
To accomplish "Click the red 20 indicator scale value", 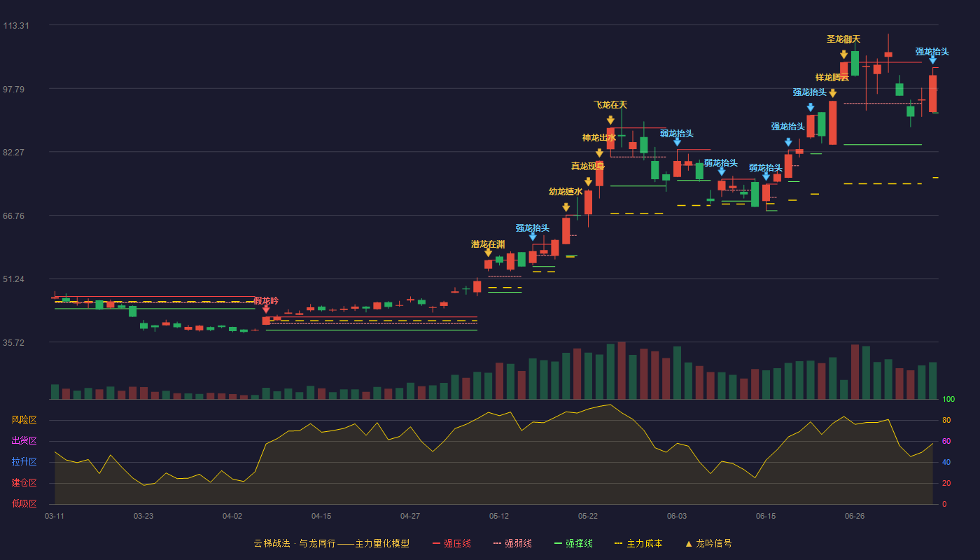I will (x=946, y=483).
